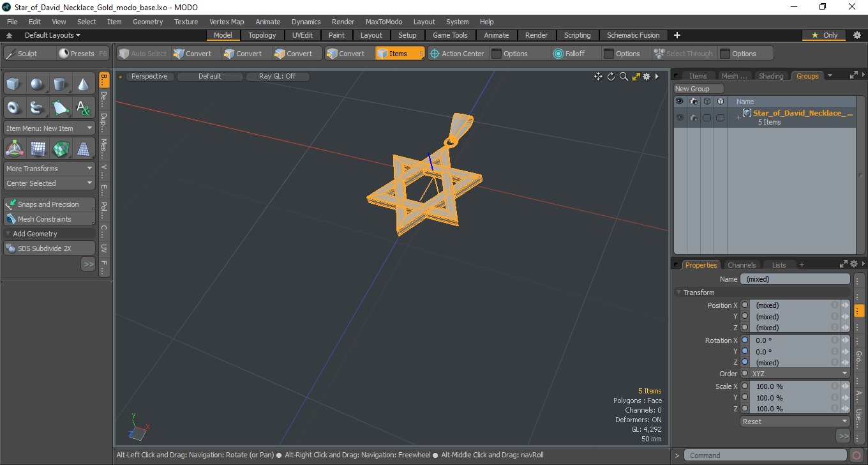Click SDS Subdivide 2X button

pos(49,248)
